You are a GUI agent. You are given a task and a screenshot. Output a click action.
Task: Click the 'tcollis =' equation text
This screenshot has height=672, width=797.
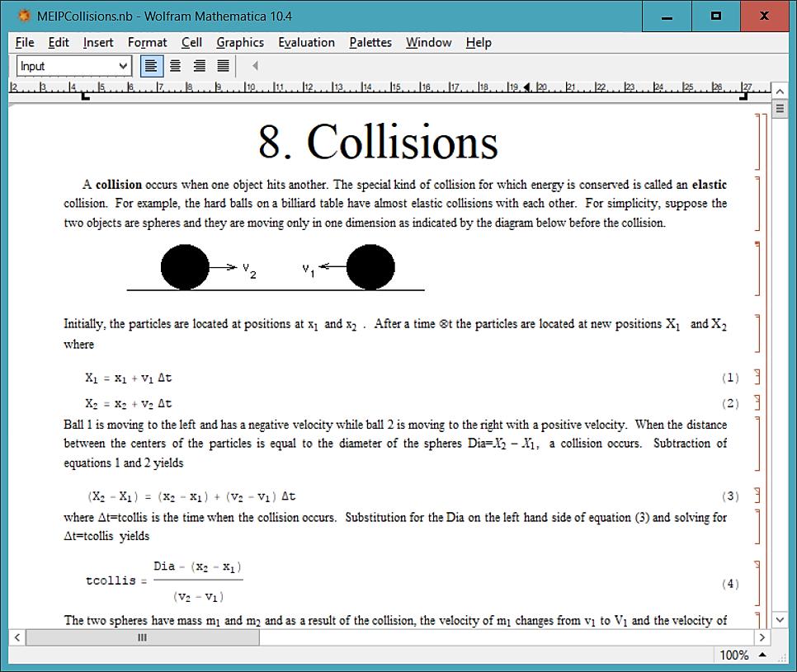116,580
